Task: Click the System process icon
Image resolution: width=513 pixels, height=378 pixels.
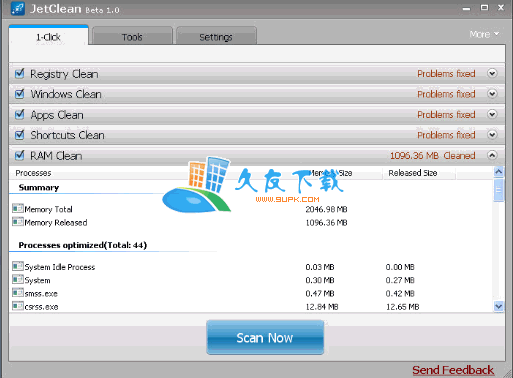Action: [18, 279]
